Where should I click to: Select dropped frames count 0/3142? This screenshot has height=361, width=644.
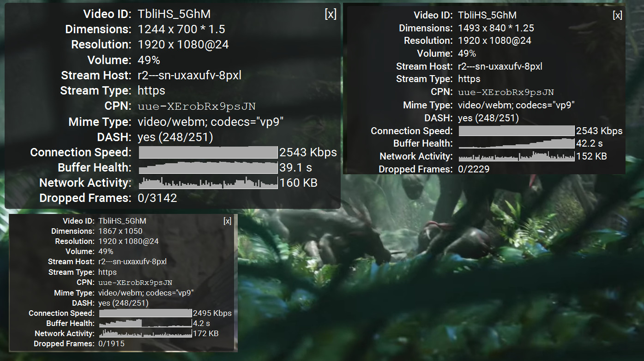pos(157,198)
